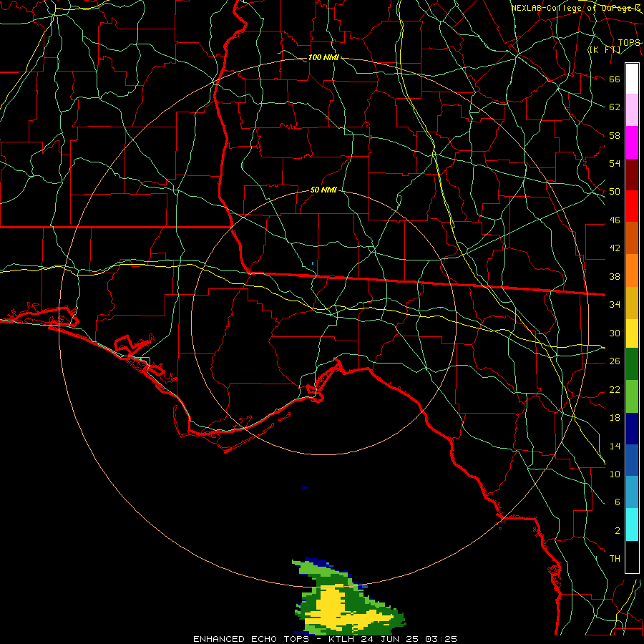644x644 pixels.
Task: Click the 22 legend value
Action: (x=615, y=390)
